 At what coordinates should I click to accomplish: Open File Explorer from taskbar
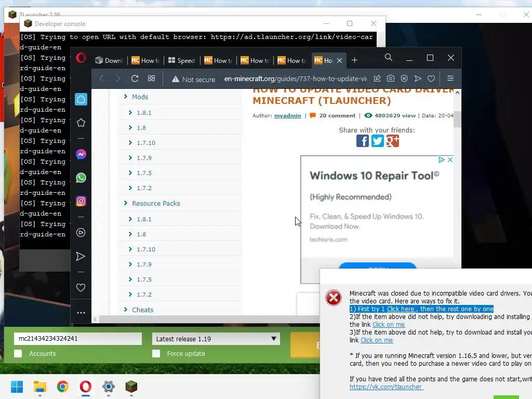point(39,387)
